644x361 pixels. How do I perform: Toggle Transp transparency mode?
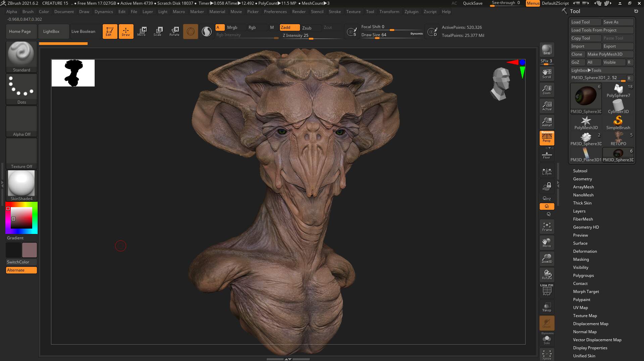pos(547,307)
